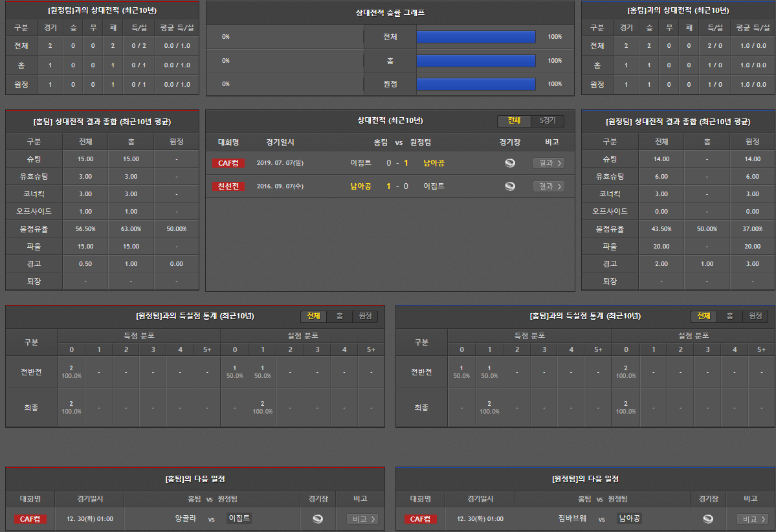Viewport: 776px width, 532px height.
Task: Select CAF컵 badge in 앙골라 fixture row
Action: coord(30,519)
